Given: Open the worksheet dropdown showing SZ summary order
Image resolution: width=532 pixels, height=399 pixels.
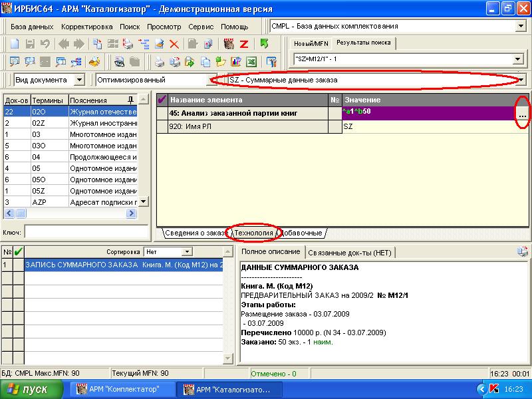Looking at the screenshot, I should point(520,80).
